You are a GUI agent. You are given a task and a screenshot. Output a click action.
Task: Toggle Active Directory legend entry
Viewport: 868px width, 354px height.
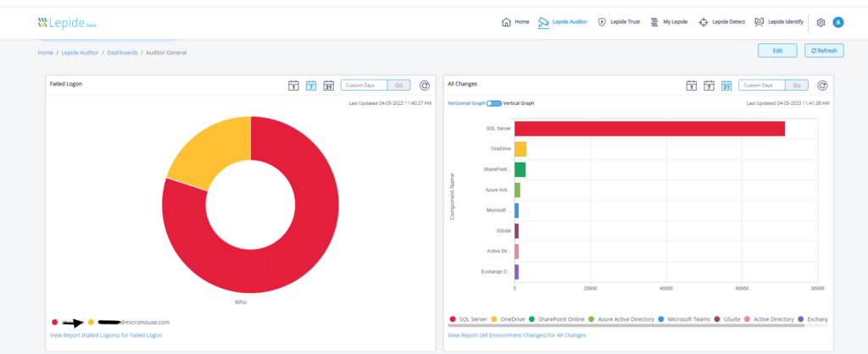click(x=768, y=319)
